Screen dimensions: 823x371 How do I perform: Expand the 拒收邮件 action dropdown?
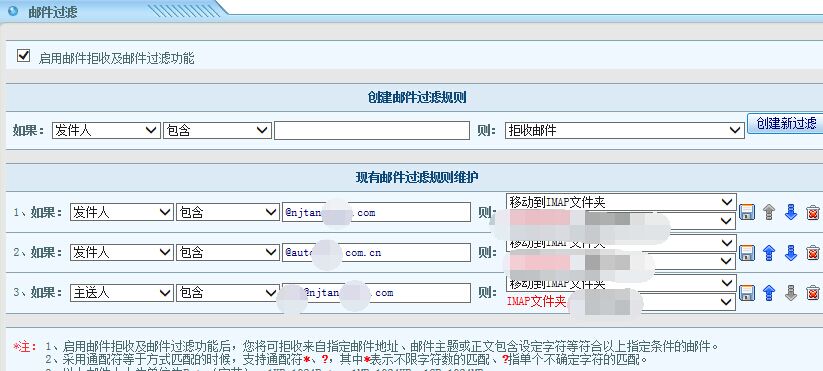[625, 131]
